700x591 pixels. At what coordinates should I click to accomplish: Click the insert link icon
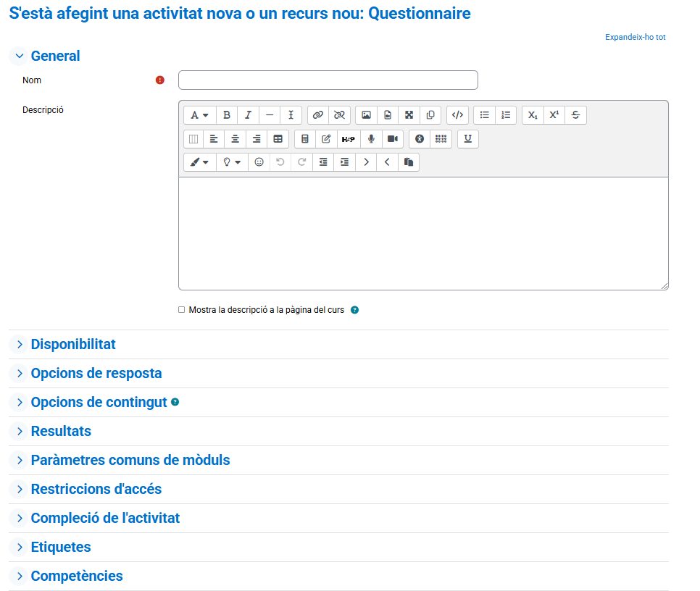317,115
